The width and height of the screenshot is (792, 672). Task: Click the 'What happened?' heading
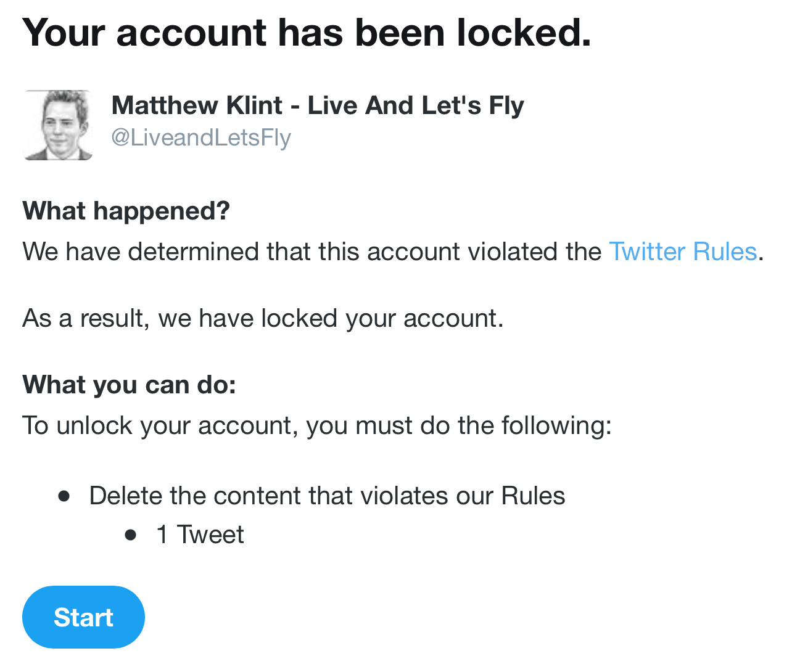click(126, 211)
